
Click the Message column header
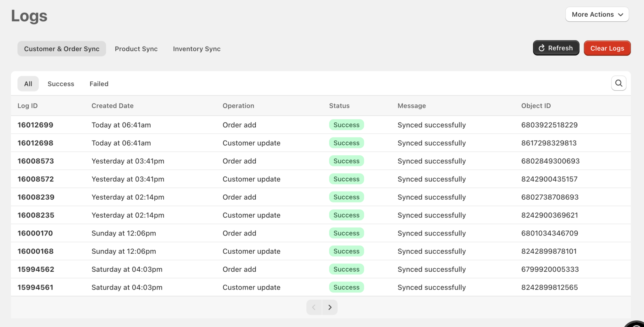tap(412, 106)
